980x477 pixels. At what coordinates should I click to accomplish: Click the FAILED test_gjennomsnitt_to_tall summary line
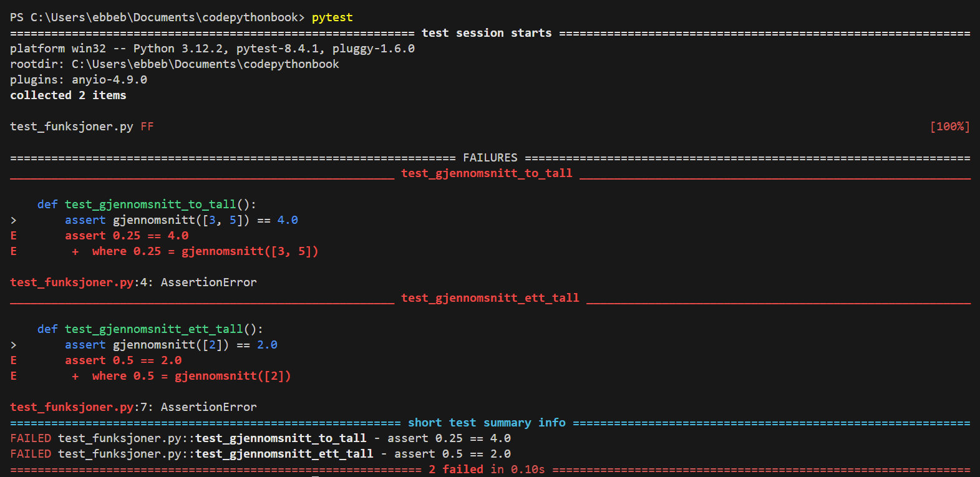click(260, 438)
